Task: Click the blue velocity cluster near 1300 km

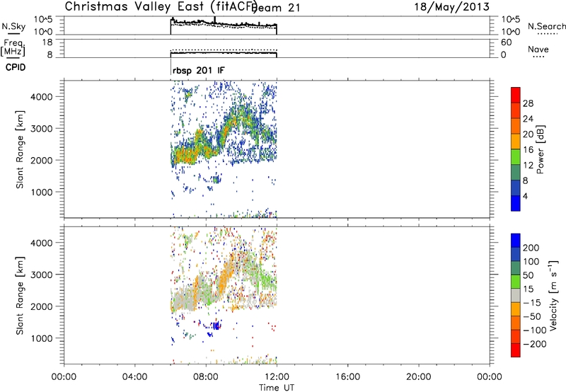Action: 216,326
